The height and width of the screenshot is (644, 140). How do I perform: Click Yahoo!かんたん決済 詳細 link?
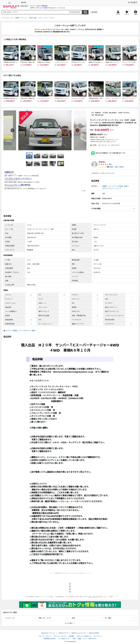tap(119, 204)
